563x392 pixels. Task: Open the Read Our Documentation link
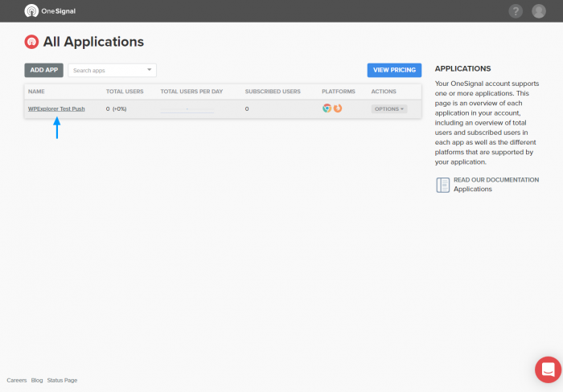click(x=495, y=180)
